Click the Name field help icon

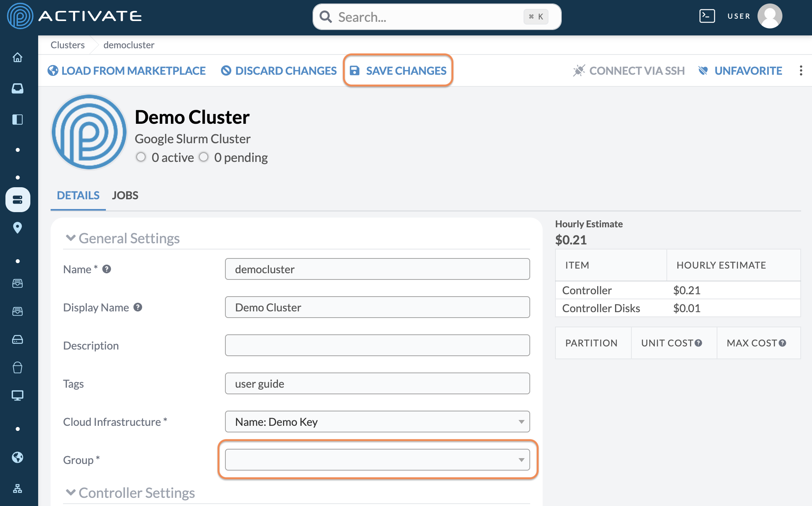[x=107, y=269]
